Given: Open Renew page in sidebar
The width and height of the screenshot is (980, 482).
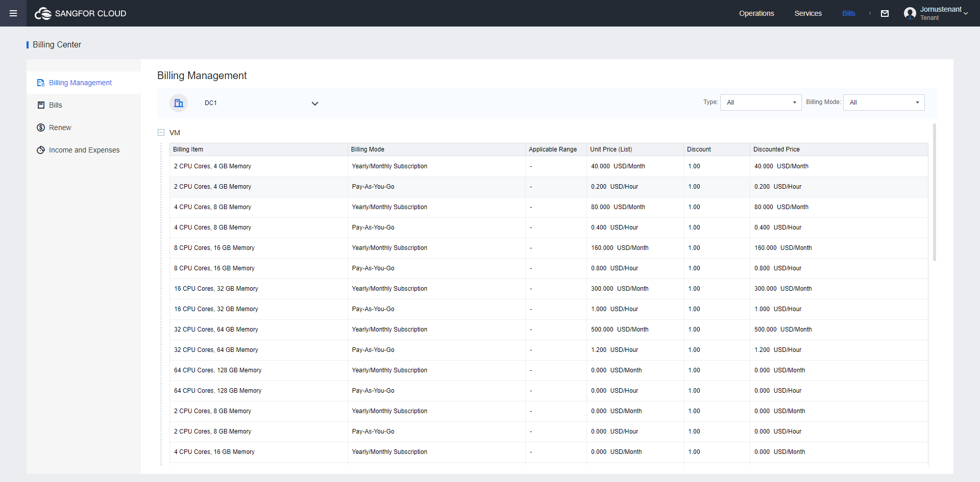Looking at the screenshot, I should pyautogui.click(x=84, y=128).
